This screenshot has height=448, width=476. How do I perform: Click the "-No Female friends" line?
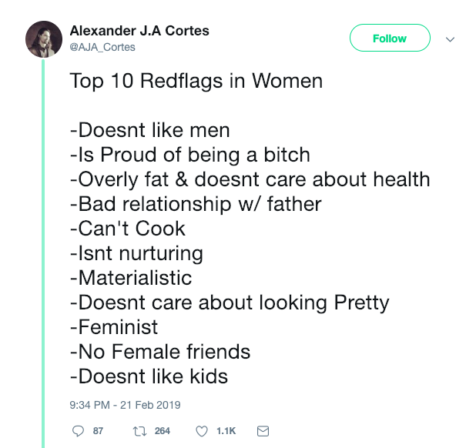[159, 352]
